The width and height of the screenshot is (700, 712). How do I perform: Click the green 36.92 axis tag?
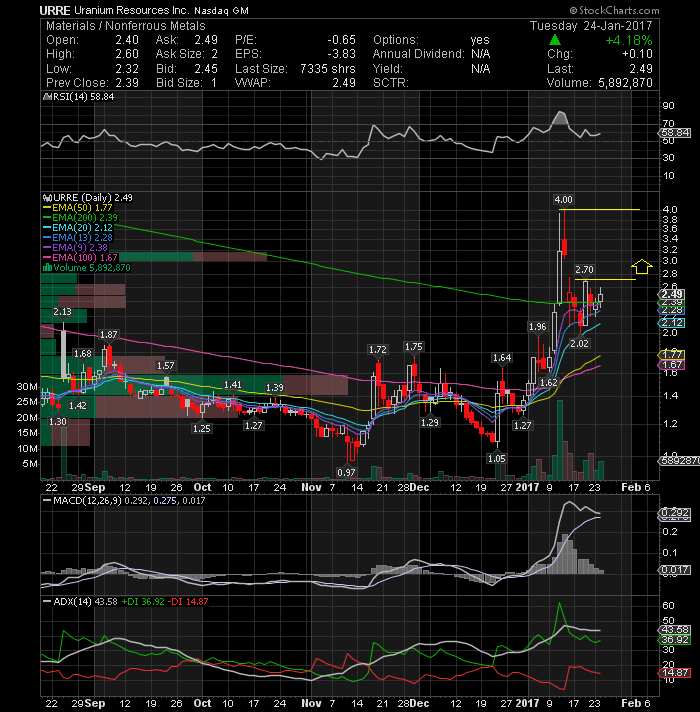pyautogui.click(x=675, y=640)
